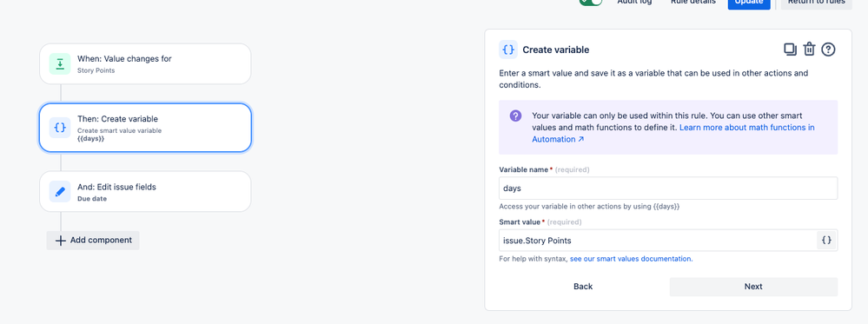
Task: Select the When: Value changes for trigger
Action: [145, 63]
